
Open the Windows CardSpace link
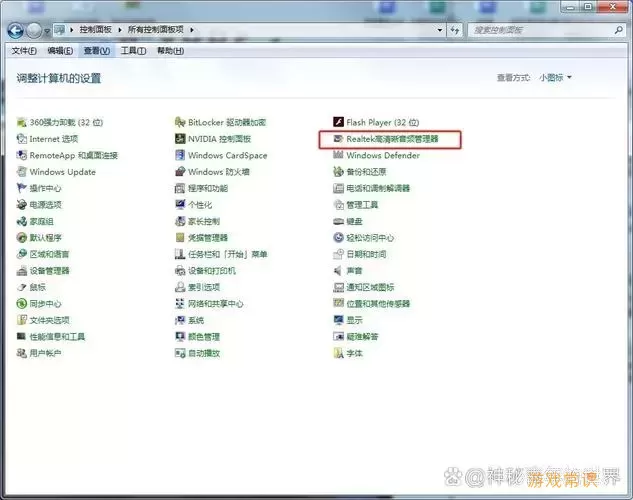tap(228, 155)
